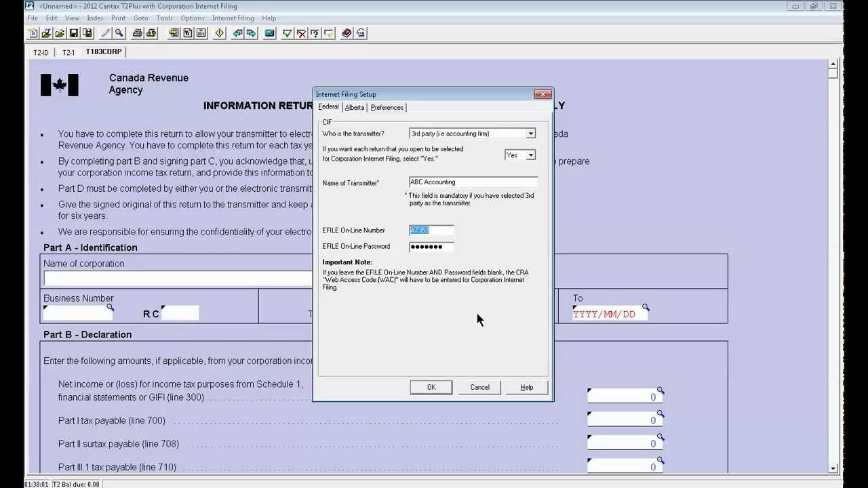The image size is (868, 488).
Task: Switch to the Alberta tab
Action: point(355,107)
